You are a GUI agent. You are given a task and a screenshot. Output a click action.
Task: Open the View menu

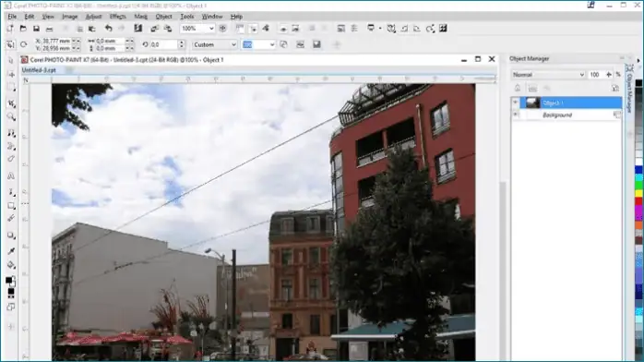click(x=48, y=17)
